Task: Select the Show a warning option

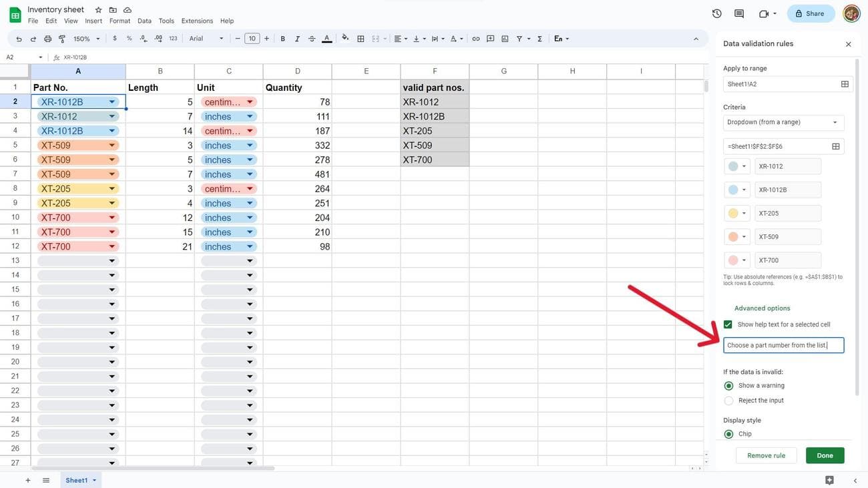Action: [x=728, y=386]
